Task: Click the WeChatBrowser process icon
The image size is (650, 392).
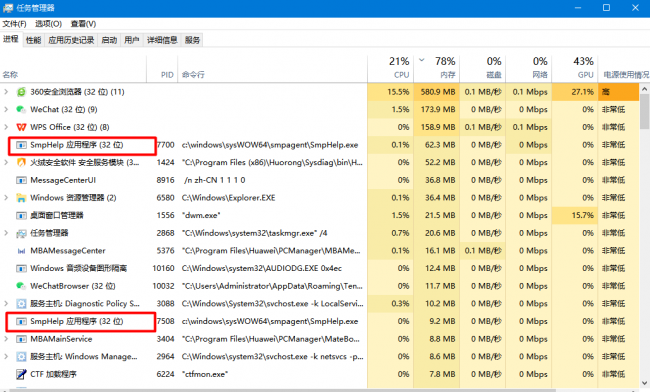Action: coord(21,286)
